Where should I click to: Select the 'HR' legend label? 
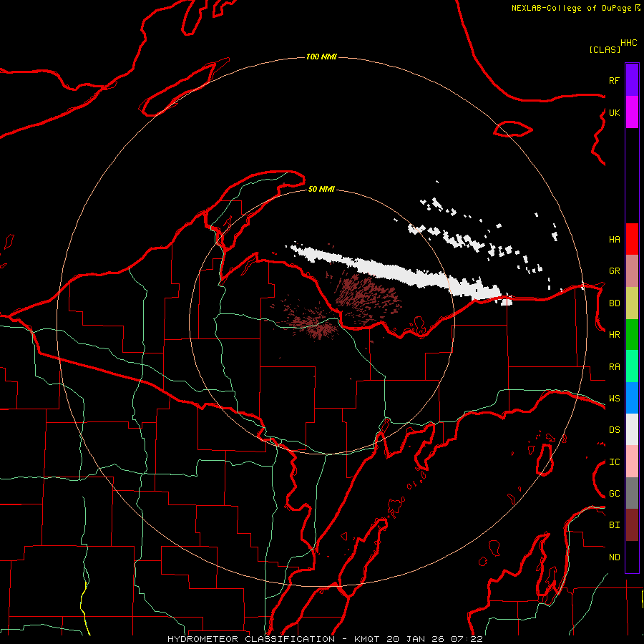click(x=614, y=335)
